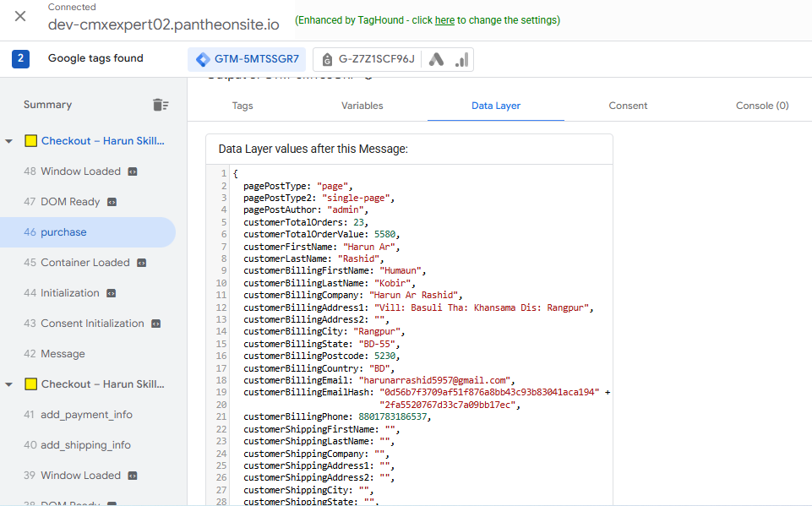The height and width of the screenshot is (506, 812).
Task: Click the 'Connected' status text
Action: point(72,8)
